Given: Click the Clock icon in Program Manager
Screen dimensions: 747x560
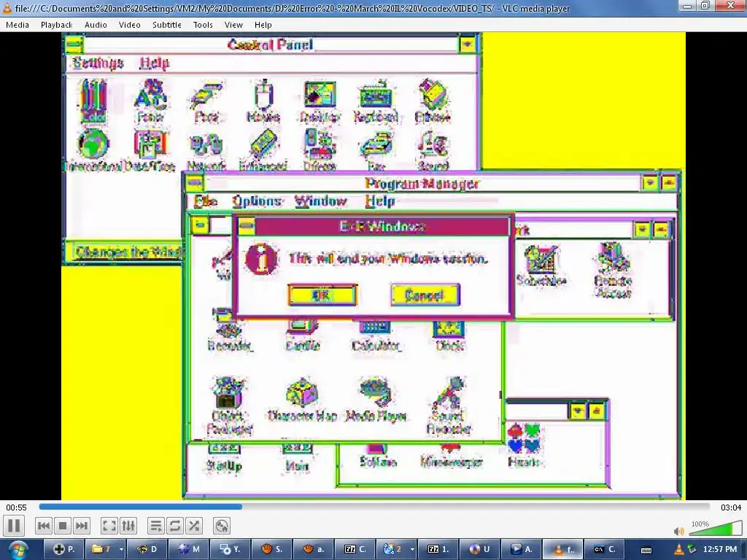Looking at the screenshot, I should pyautogui.click(x=449, y=336).
